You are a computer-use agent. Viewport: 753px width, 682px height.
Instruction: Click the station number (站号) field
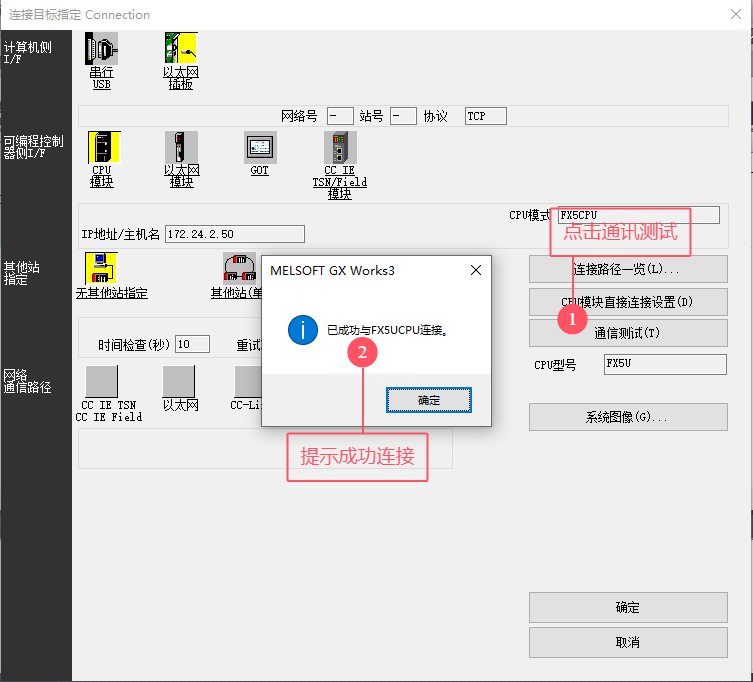tap(403, 116)
